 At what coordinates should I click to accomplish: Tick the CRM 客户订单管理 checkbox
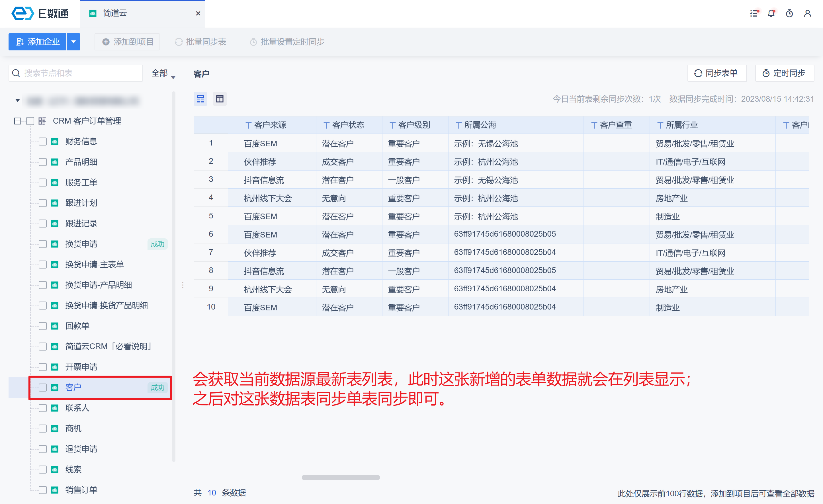coord(30,121)
